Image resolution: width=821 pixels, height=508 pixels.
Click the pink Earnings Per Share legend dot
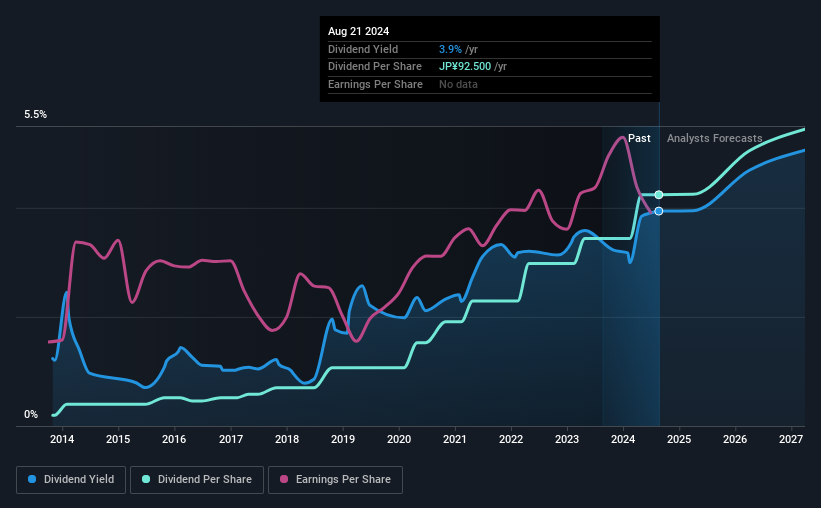284,479
